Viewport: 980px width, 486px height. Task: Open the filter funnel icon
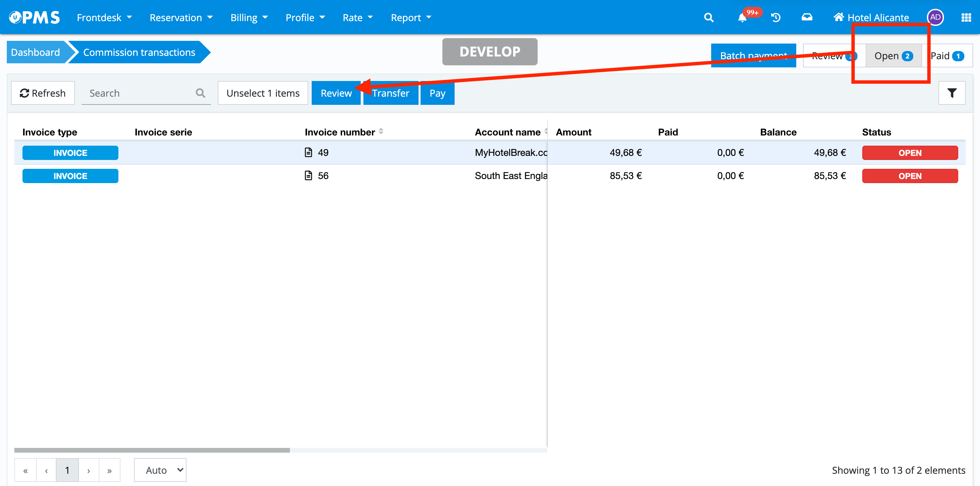[x=951, y=93]
